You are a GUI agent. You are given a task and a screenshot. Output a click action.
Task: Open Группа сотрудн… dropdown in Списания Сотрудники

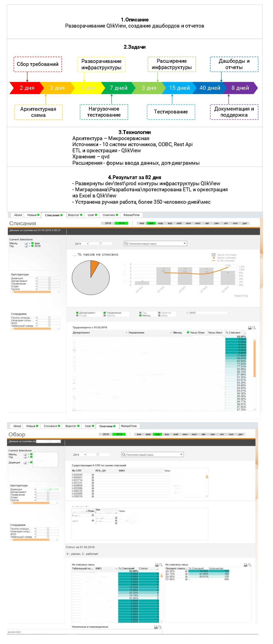tap(36, 318)
